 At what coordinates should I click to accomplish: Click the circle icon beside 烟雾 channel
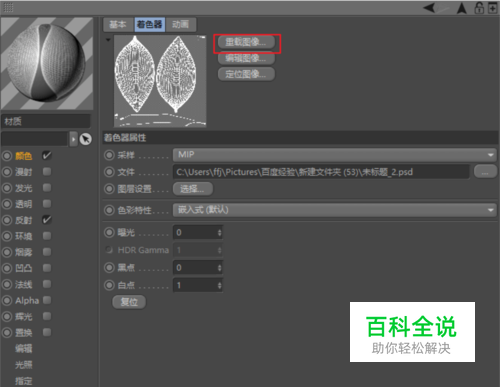7,252
